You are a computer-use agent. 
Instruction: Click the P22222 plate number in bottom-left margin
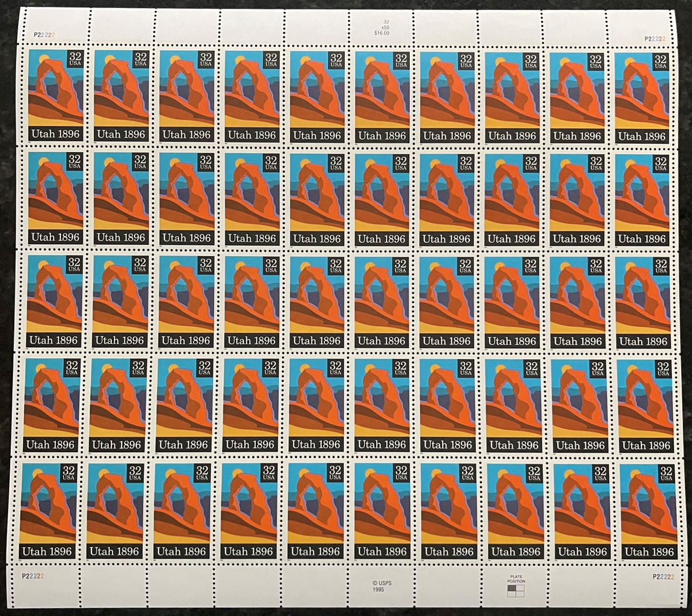click(33, 576)
